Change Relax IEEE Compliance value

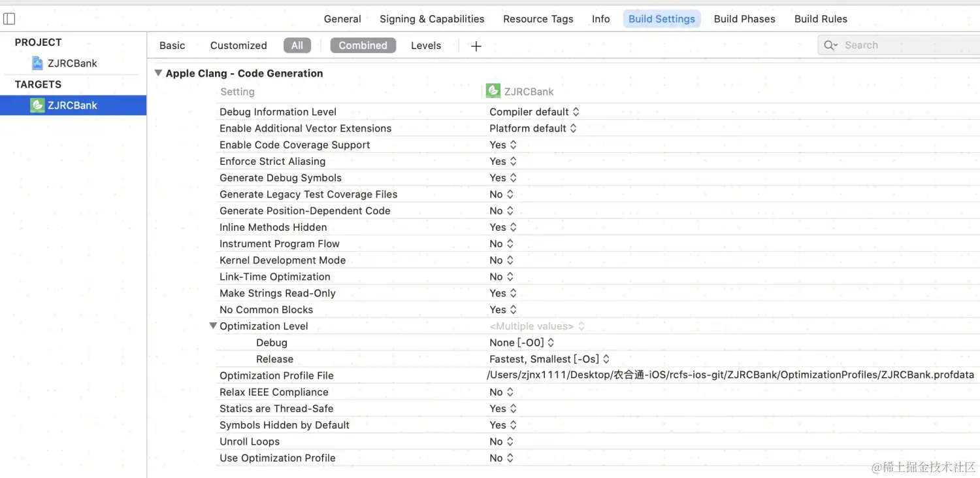[502, 392]
